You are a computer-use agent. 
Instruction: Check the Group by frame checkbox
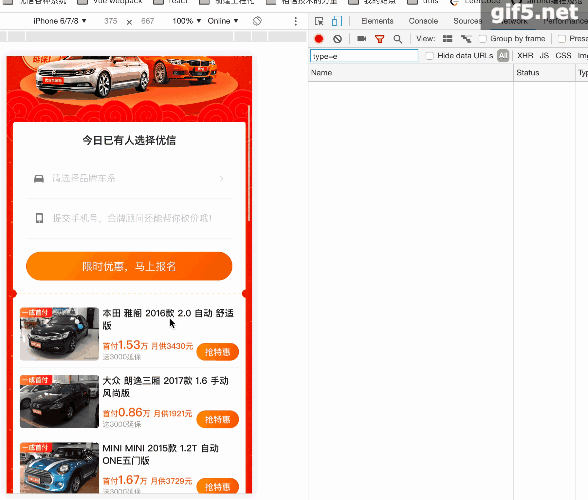coord(483,39)
